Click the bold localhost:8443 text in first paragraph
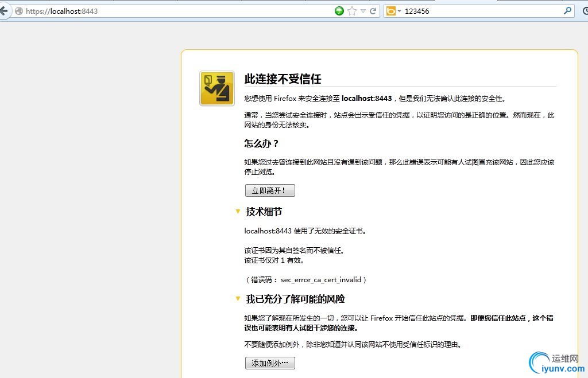The image size is (588, 378). (x=367, y=99)
